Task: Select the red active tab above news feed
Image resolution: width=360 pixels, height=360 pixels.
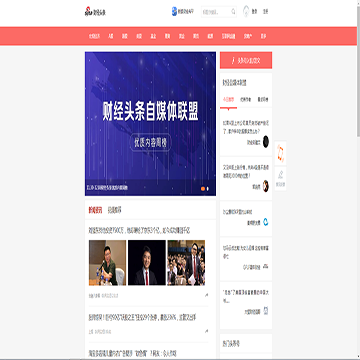Action: coord(95,210)
